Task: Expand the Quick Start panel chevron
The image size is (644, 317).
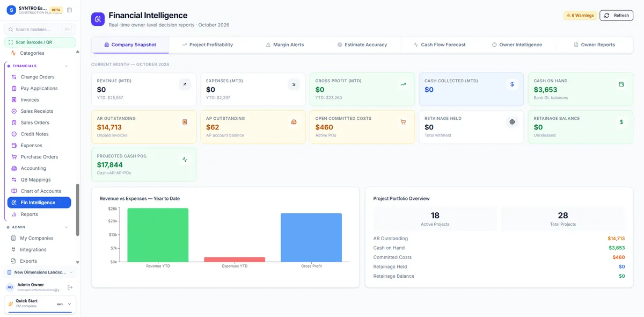Action: (69, 304)
